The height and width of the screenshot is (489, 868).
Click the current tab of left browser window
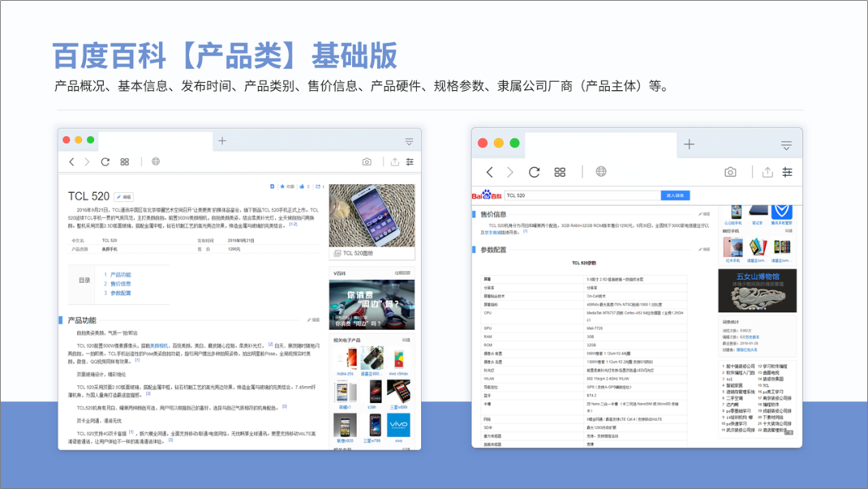[157, 141]
